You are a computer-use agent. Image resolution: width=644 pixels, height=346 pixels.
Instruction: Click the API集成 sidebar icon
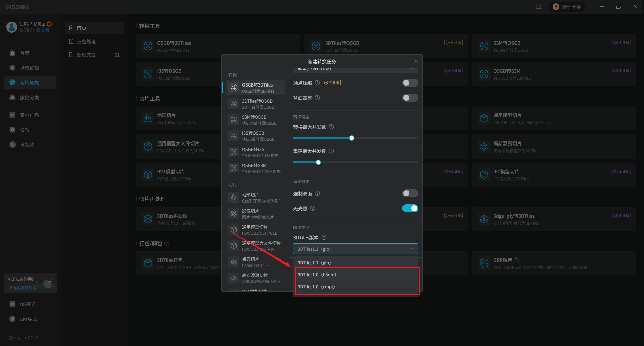tap(12, 319)
